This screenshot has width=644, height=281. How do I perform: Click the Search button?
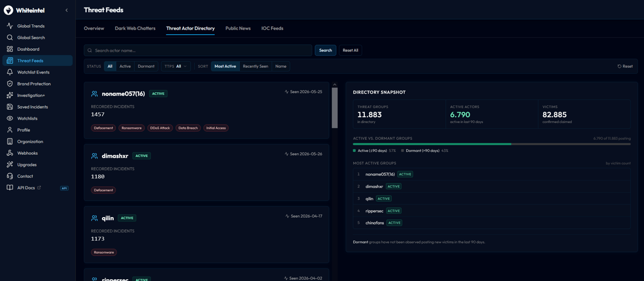[x=325, y=51]
